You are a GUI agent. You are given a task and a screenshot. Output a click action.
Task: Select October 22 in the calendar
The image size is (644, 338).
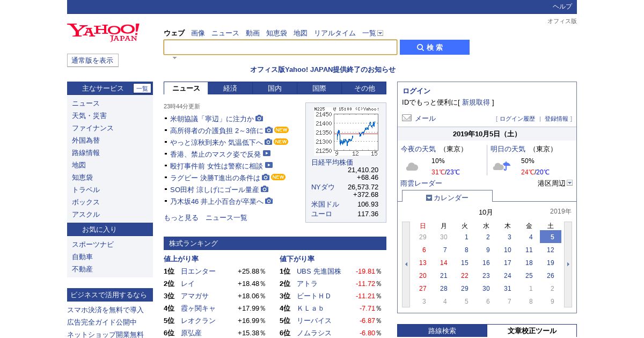[x=465, y=276]
